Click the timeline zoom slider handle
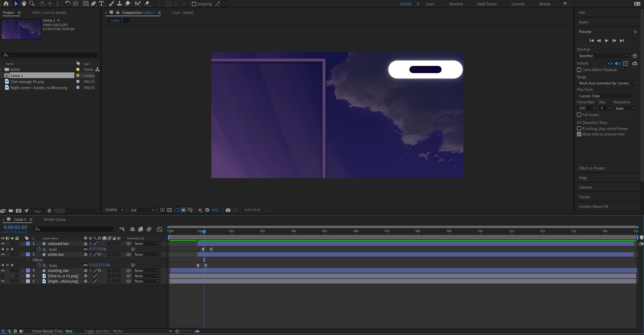 177,331
